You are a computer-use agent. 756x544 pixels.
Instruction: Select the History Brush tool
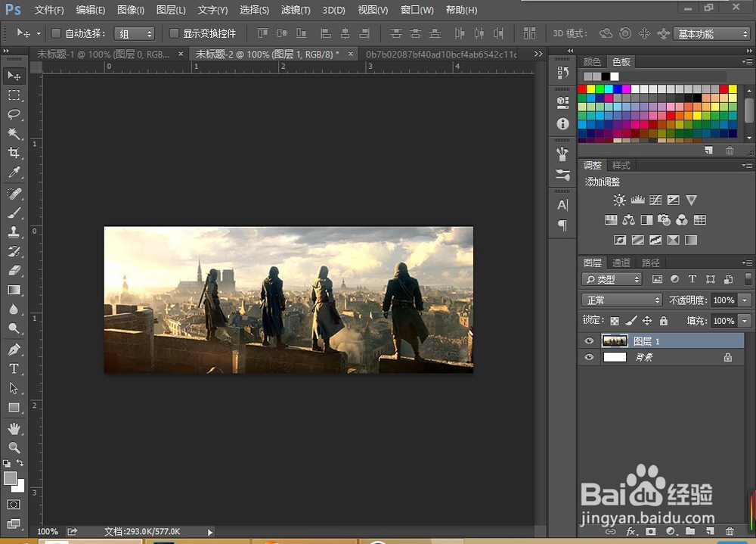coord(14,251)
